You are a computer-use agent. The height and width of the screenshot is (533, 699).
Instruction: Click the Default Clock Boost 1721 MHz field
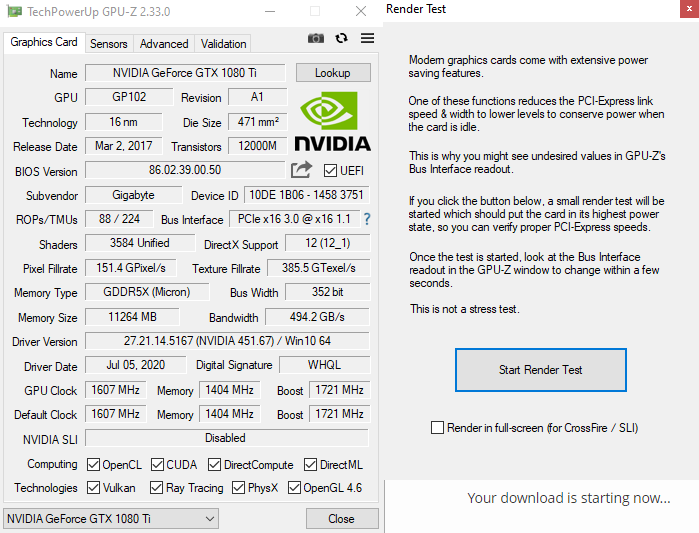pyautogui.click(x=340, y=414)
